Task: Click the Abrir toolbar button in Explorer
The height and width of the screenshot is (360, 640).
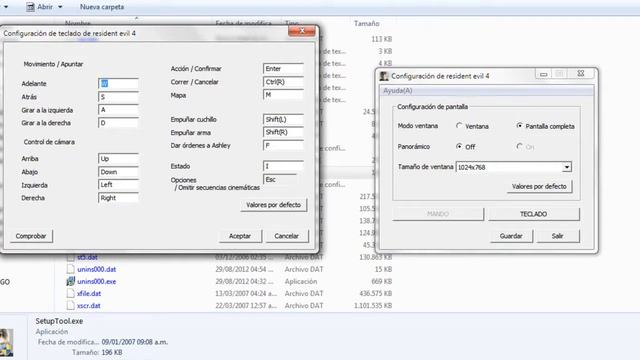Action: click(x=40, y=7)
